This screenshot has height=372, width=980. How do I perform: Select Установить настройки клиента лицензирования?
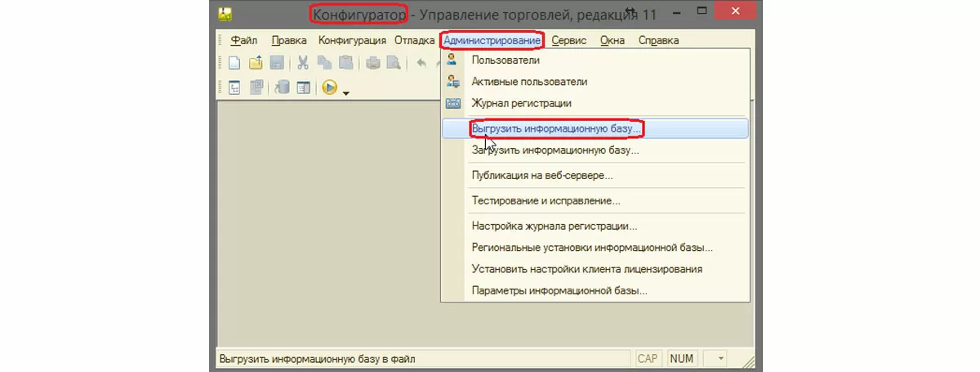[x=595, y=268]
